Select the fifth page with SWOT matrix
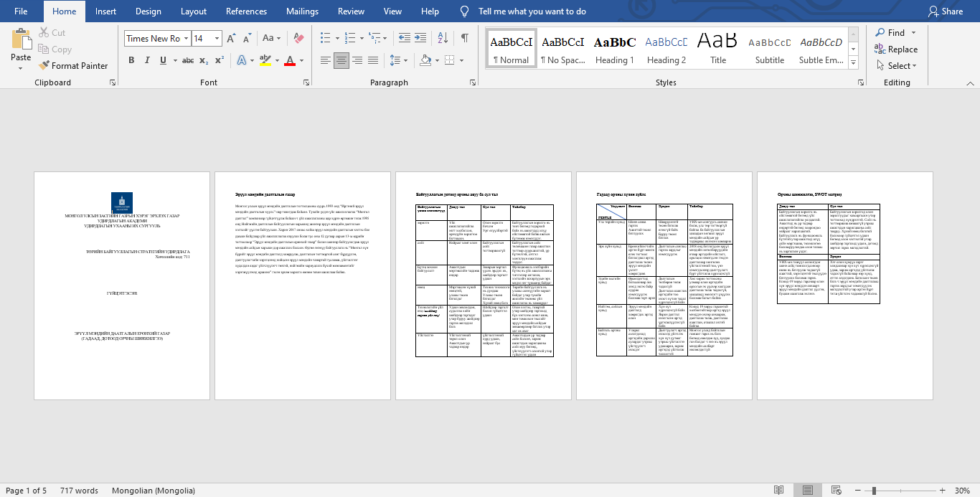The image size is (980, 497). pos(844,285)
